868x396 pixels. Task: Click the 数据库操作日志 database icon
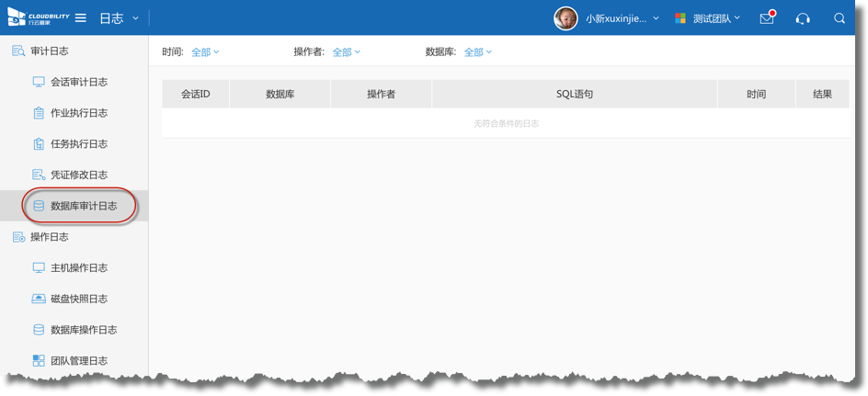click(39, 330)
